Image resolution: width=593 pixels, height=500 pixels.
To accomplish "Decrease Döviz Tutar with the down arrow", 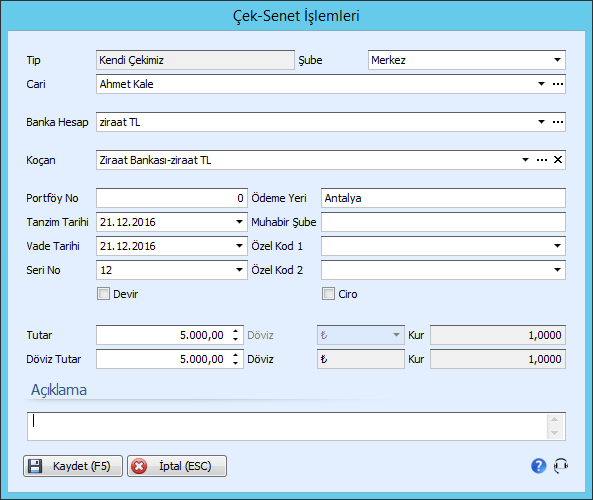I will click(236, 363).
